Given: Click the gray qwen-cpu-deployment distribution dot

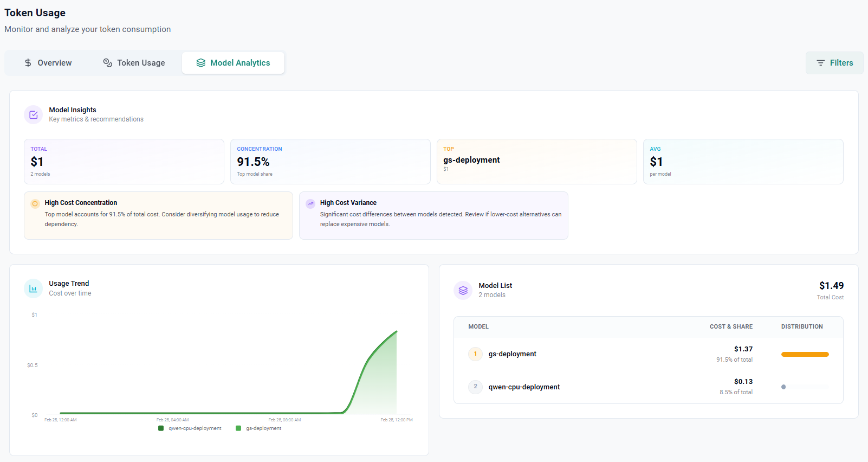Looking at the screenshot, I should click(783, 387).
